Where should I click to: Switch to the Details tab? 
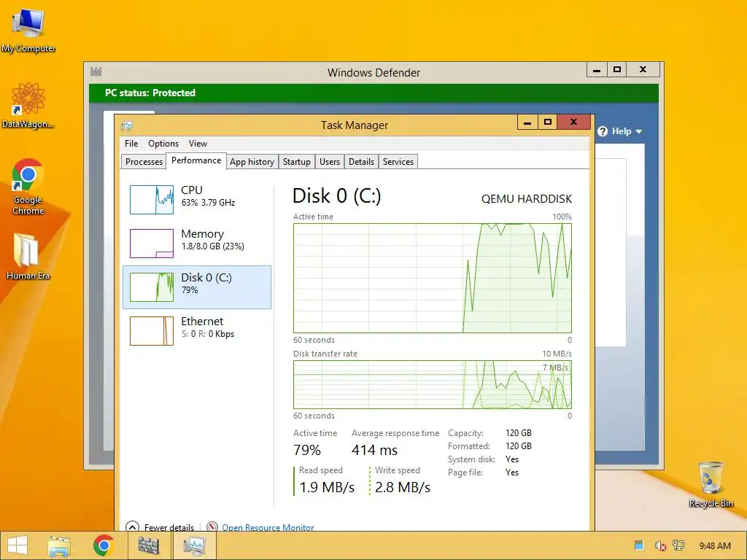point(361,161)
